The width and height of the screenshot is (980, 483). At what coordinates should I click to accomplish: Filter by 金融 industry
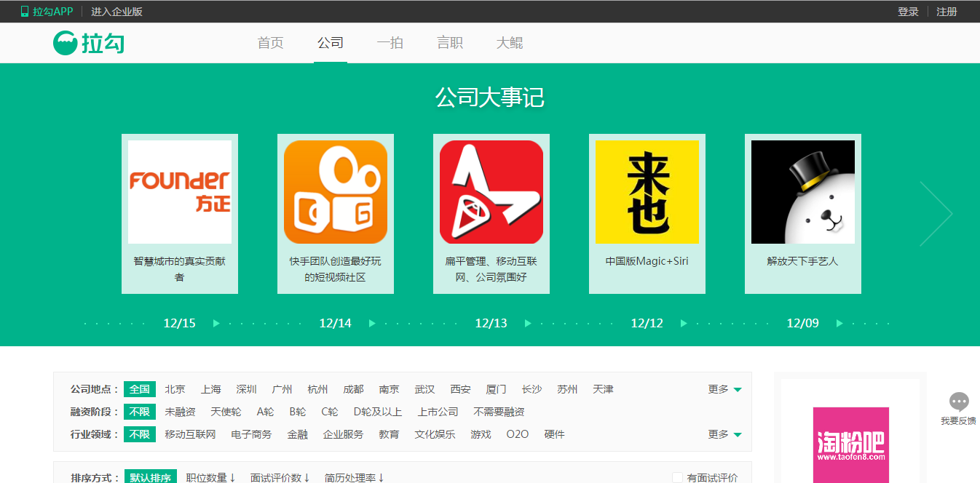[x=298, y=434]
